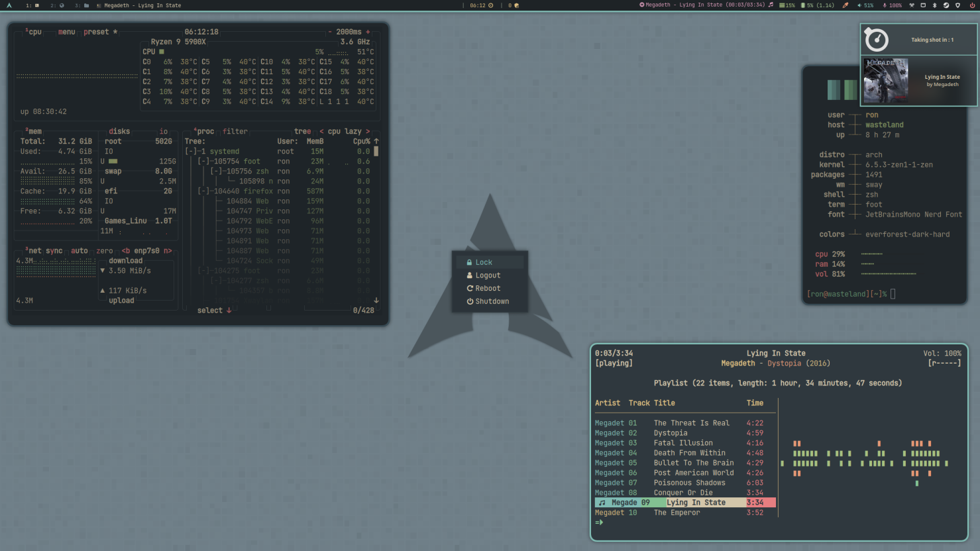
Task: Switch to workspace 3 folder icon
Action: [86, 5]
